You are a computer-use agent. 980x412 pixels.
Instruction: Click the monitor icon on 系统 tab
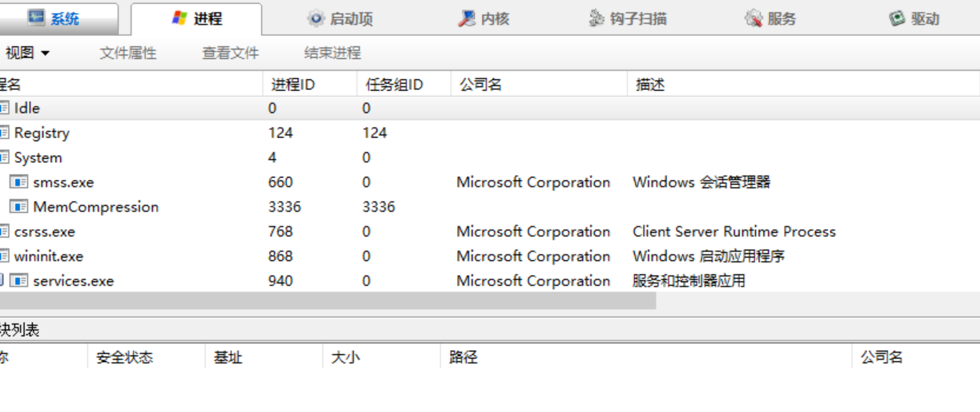(36, 17)
